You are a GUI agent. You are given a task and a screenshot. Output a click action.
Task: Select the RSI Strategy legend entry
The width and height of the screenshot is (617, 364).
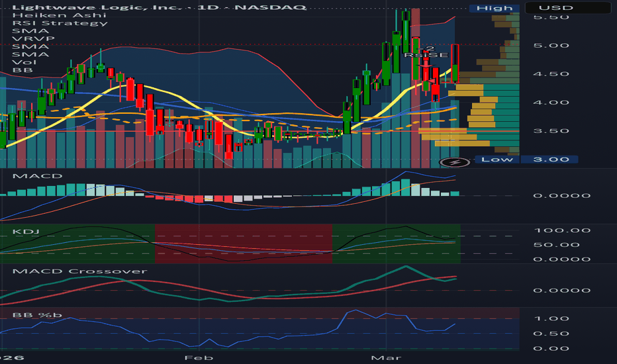(60, 23)
